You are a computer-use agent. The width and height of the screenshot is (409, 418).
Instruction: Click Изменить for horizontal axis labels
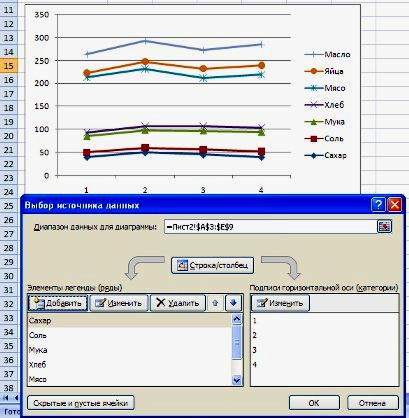coord(281,303)
